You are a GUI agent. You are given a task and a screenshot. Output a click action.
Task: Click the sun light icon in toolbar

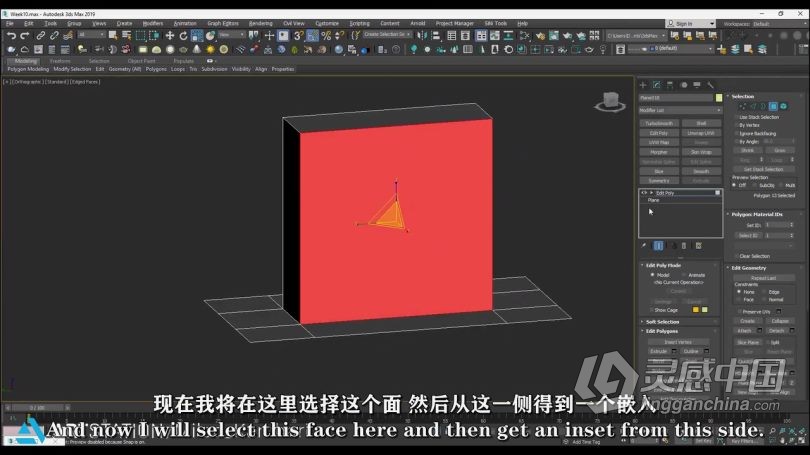[210, 50]
